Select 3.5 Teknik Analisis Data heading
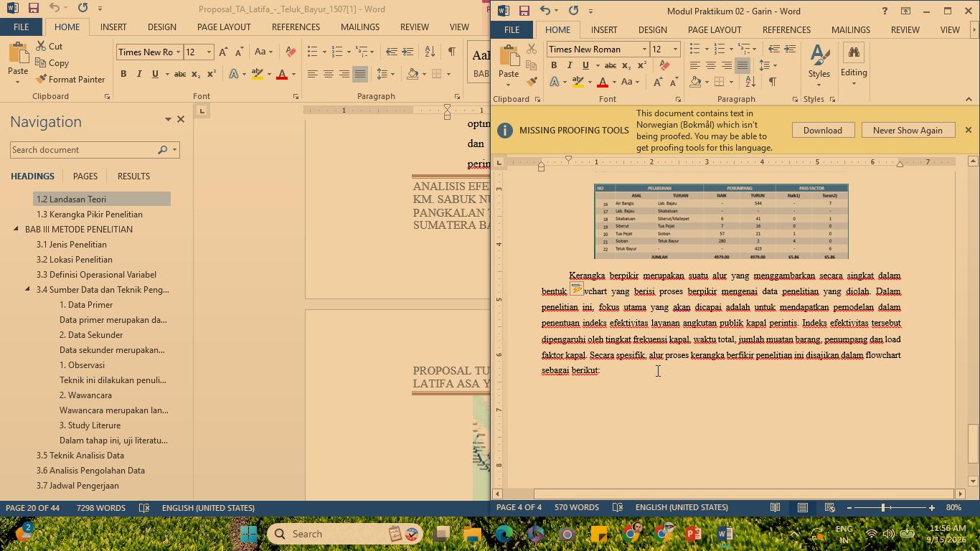This screenshot has width=980, height=551. (80, 456)
